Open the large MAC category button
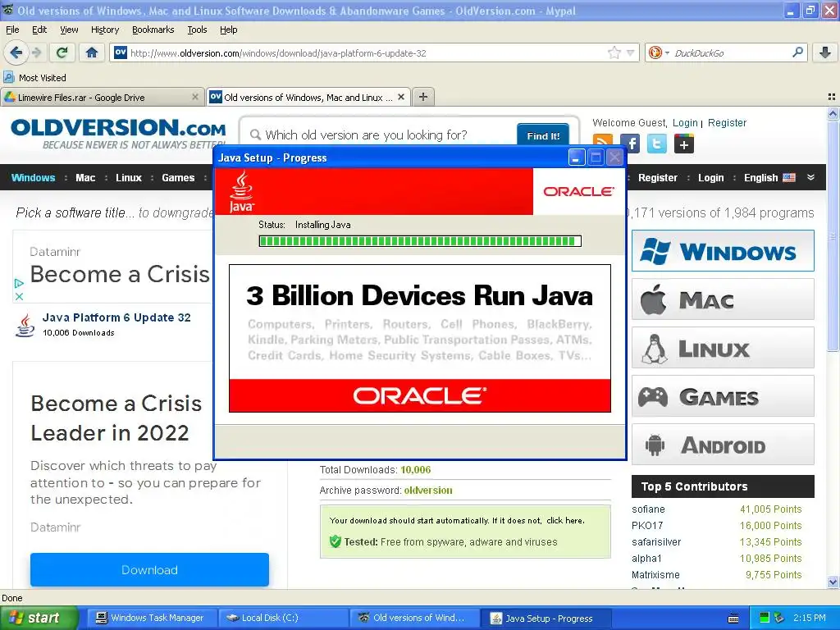 (723, 299)
